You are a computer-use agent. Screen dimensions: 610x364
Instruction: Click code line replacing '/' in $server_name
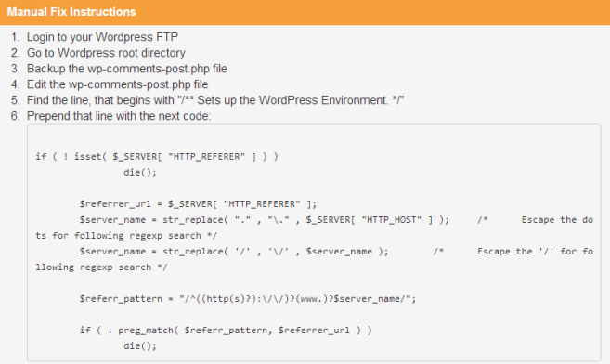tap(336, 252)
